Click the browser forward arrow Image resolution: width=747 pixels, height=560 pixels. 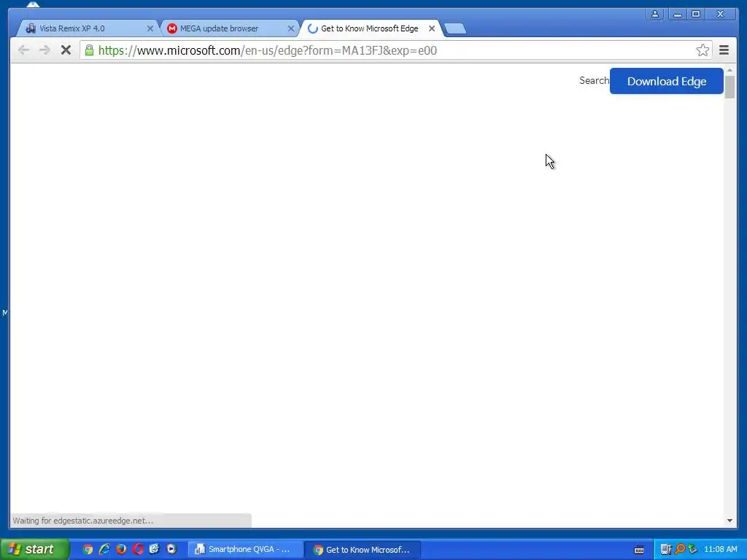pos(44,50)
